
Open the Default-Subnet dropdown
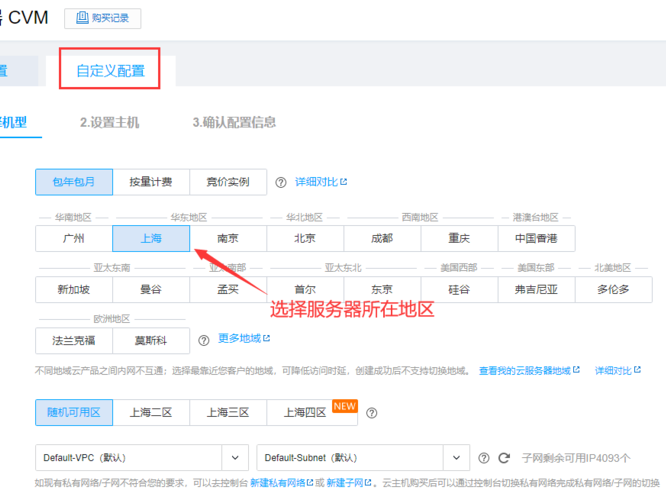click(x=363, y=458)
